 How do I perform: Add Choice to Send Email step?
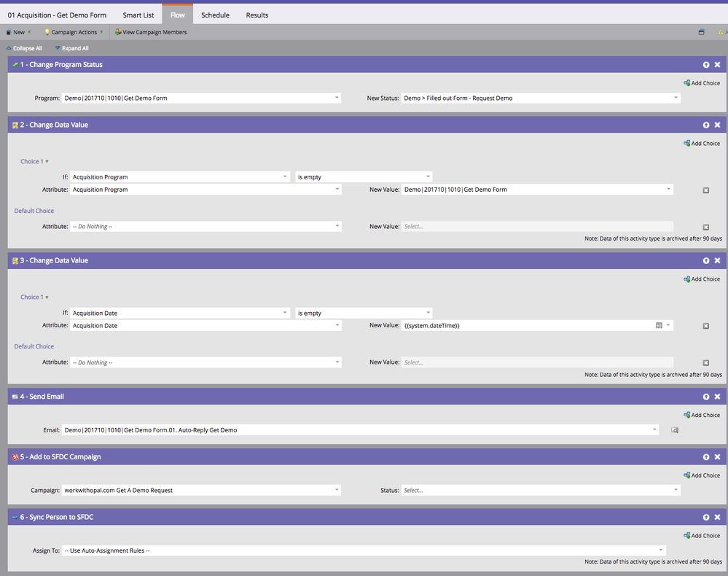702,416
